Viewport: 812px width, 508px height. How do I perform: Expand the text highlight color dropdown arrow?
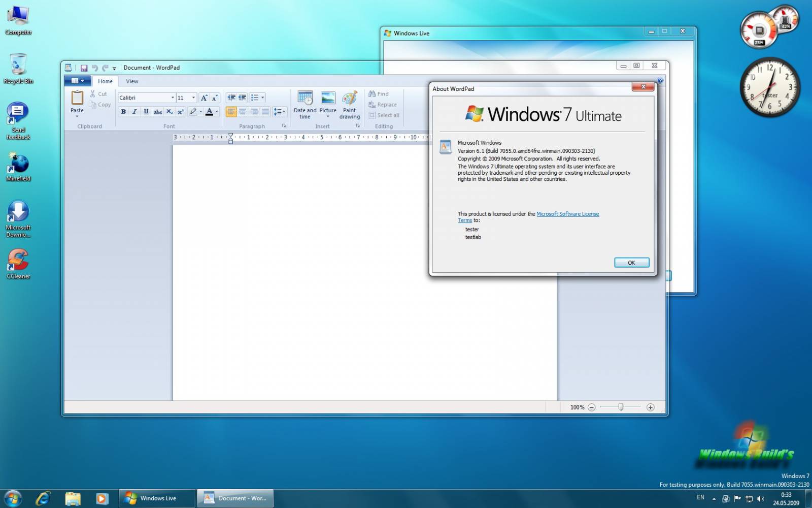click(x=201, y=112)
